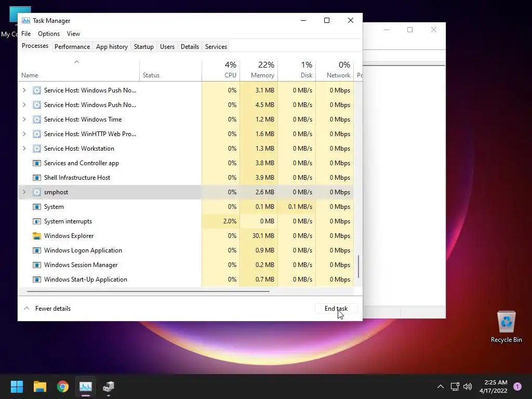This screenshot has width=532, height=399.
Task: Click the computer app icon next to Task Manager on taskbar
Action: [x=109, y=387]
